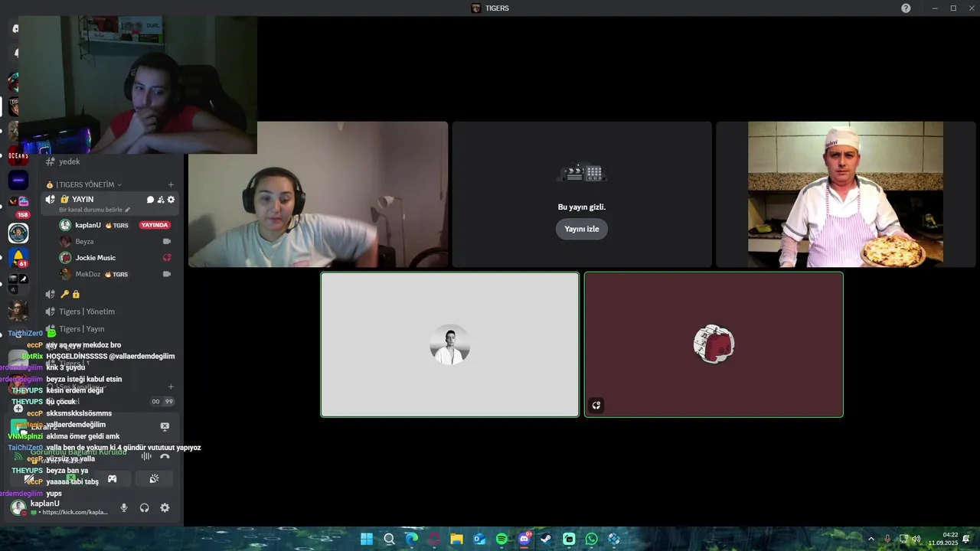980x551 pixels.
Task: Open Outlook from taskbar
Action: point(479,539)
